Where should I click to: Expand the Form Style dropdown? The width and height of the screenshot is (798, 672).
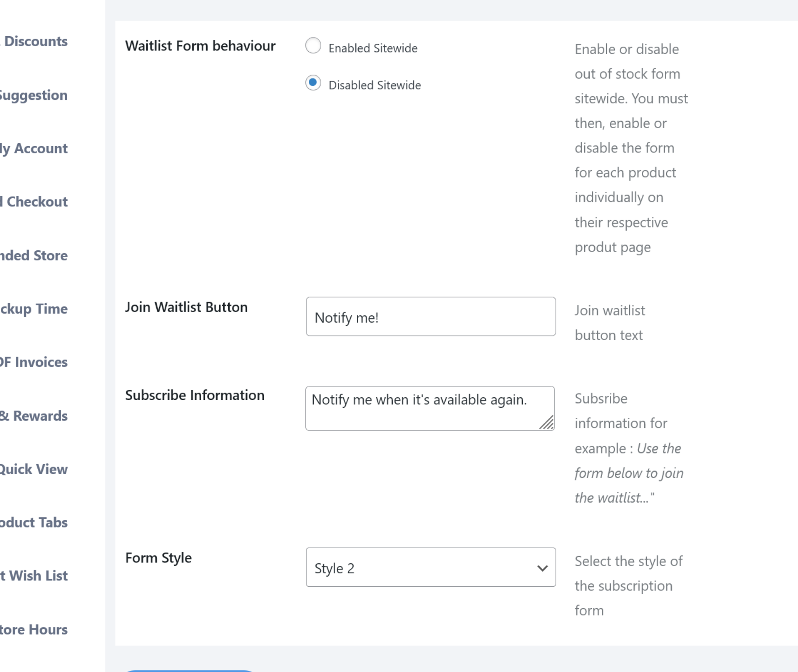pyautogui.click(x=430, y=567)
